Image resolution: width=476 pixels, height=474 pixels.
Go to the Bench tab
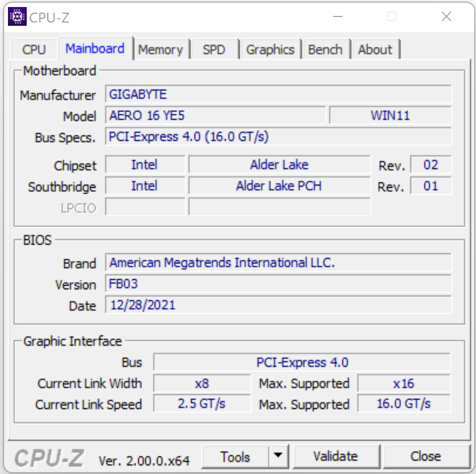pyautogui.click(x=325, y=50)
